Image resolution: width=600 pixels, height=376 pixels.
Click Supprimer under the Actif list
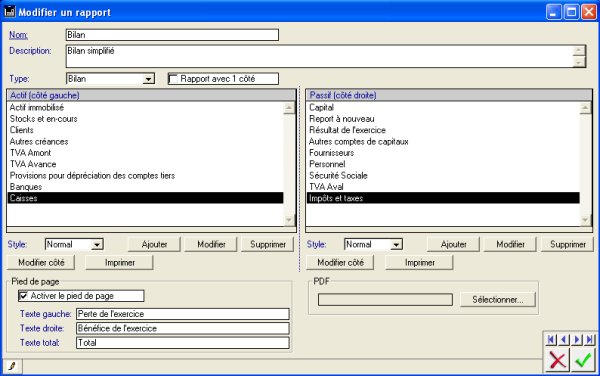click(x=268, y=244)
